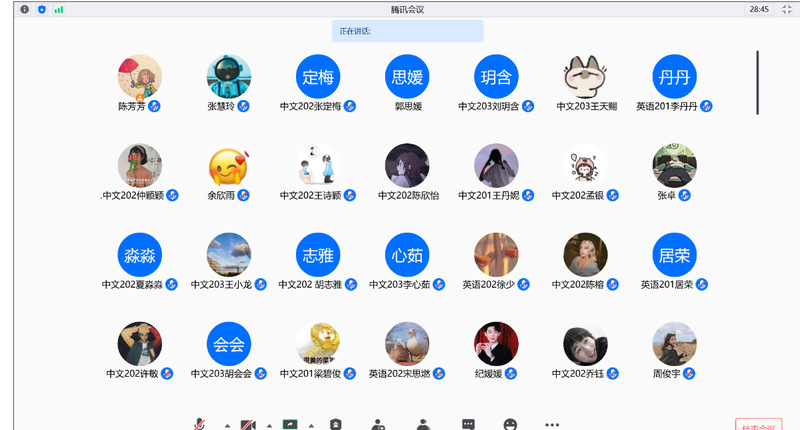Open the emoji reactions icon
The height and width of the screenshot is (430, 800).
coord(511,424)
